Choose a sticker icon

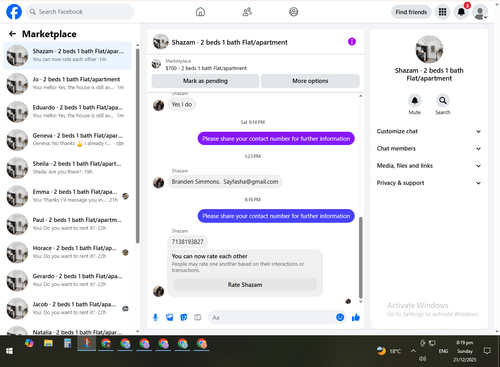click(x=184, y=317)
